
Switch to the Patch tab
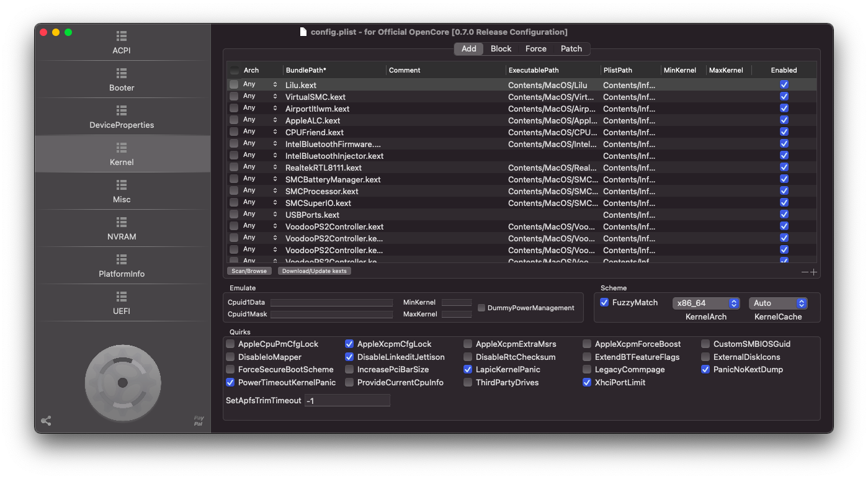571,48
